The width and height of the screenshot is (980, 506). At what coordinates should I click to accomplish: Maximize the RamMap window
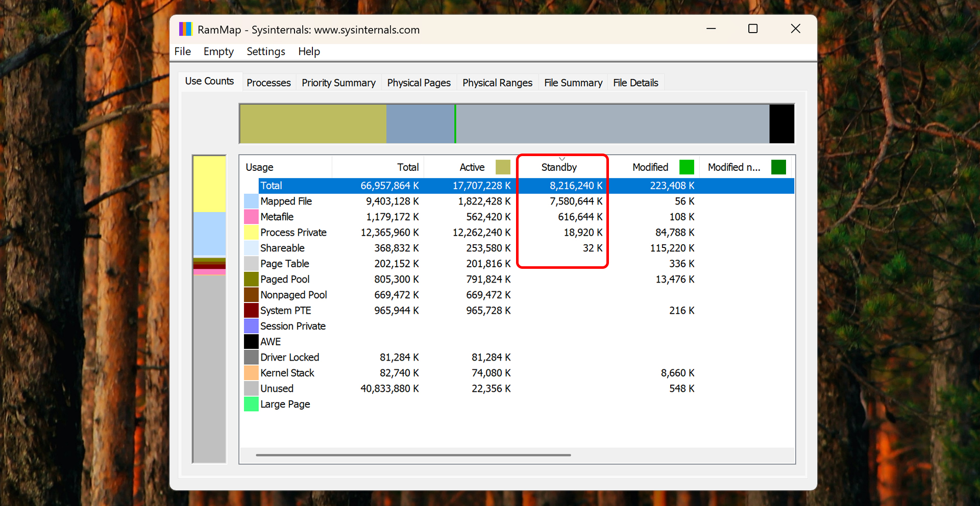click(752, 29)
